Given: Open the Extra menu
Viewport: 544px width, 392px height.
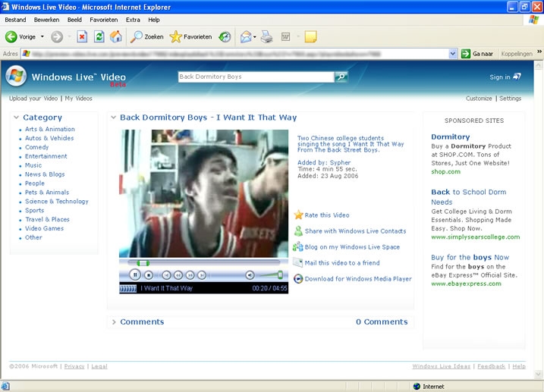Looking at the screenshot, I should click(133, 20).
